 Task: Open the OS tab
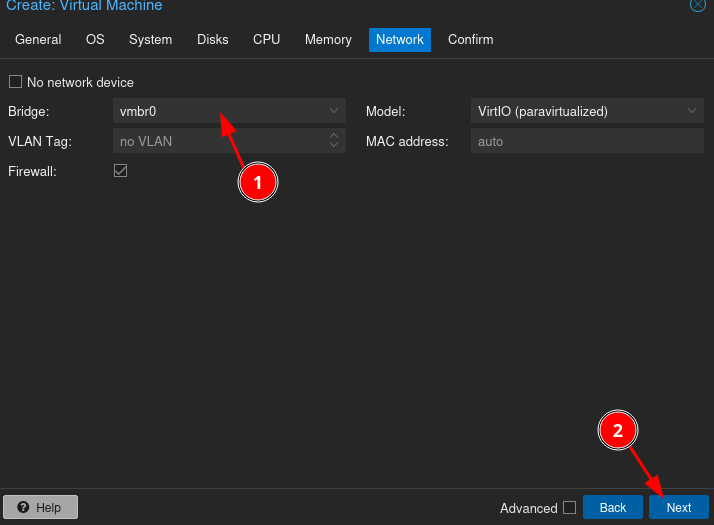(x=95, y=40)
